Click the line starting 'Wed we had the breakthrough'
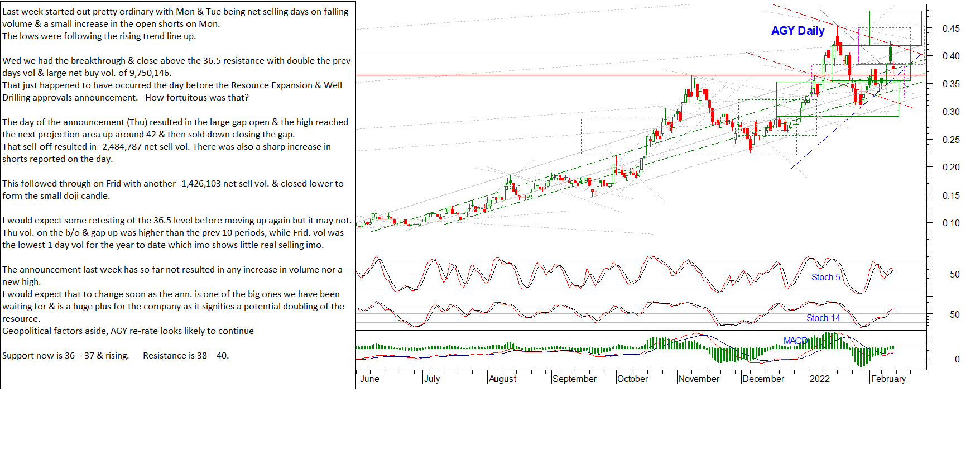 [176, 61]
